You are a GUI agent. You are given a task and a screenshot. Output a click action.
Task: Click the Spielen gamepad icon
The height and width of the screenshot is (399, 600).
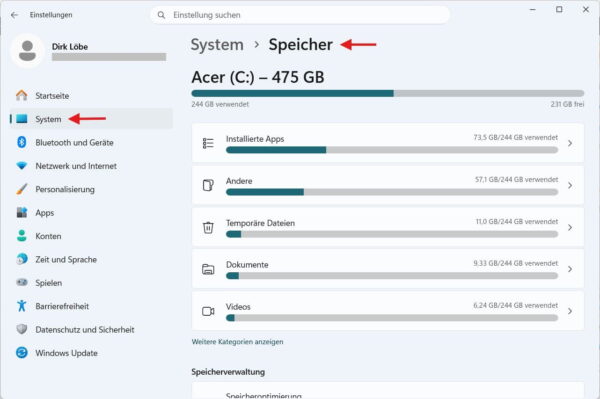[x=22, y=282]
